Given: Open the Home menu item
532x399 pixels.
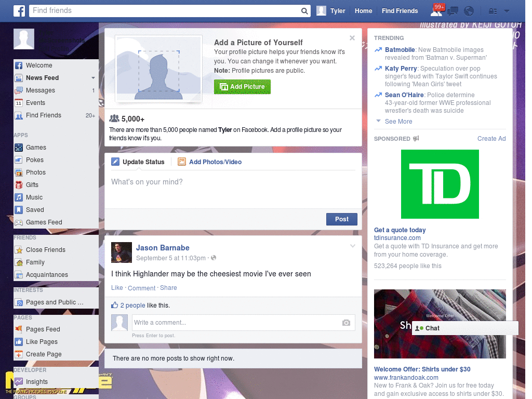Looking at the screenshot, I should coord(363,11).
